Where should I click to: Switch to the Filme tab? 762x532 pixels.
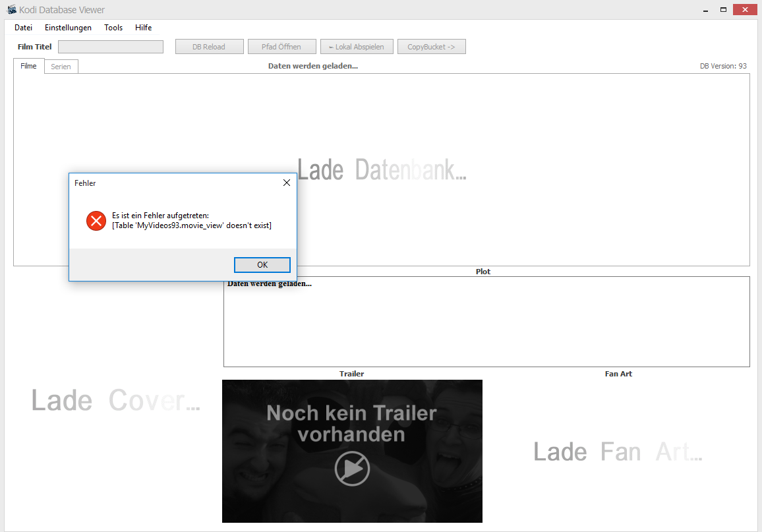(28, 66)
